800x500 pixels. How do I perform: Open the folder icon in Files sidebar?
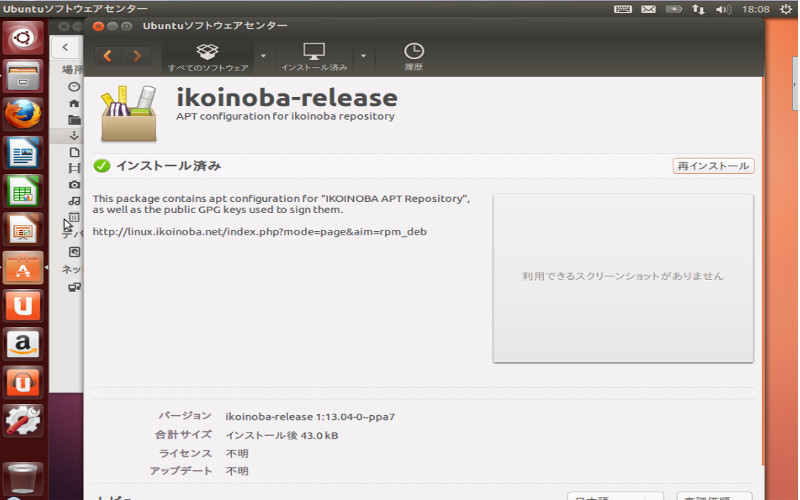(74, 120)
